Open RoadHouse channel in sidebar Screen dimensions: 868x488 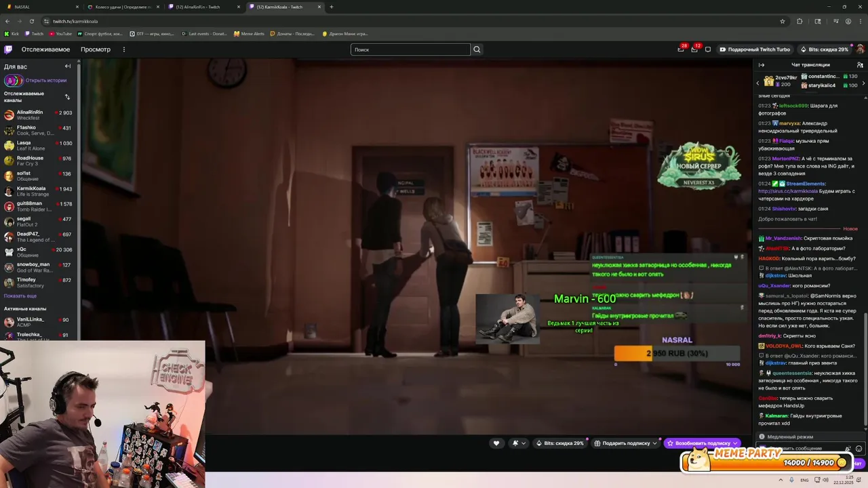(x=38, y=161)
